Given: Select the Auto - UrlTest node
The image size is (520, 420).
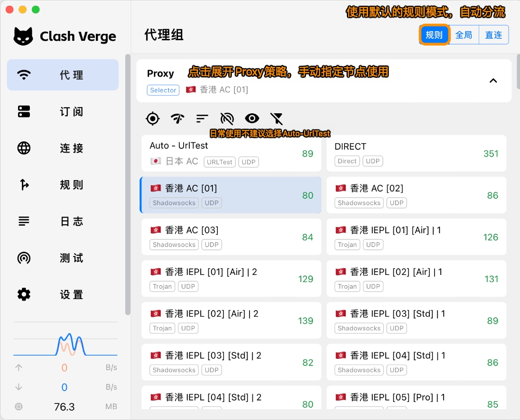Looking at the screenshot, I should [231, 154].
